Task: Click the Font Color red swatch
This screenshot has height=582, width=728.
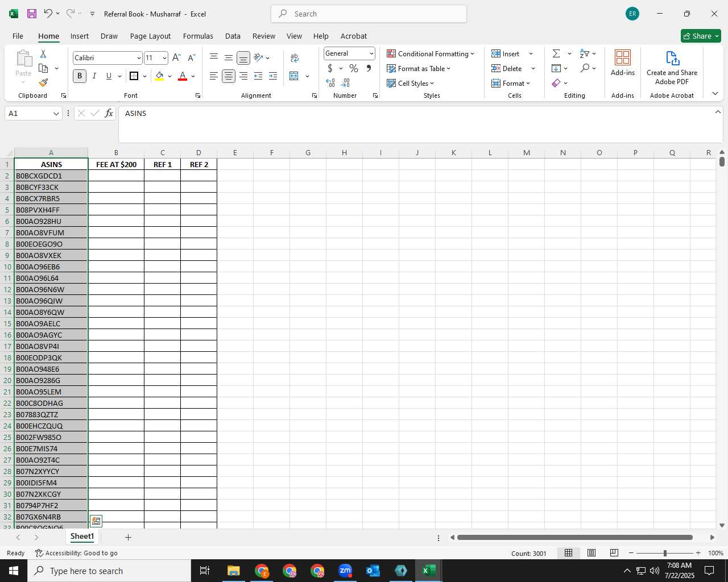Action: click(x=183, y=76)
